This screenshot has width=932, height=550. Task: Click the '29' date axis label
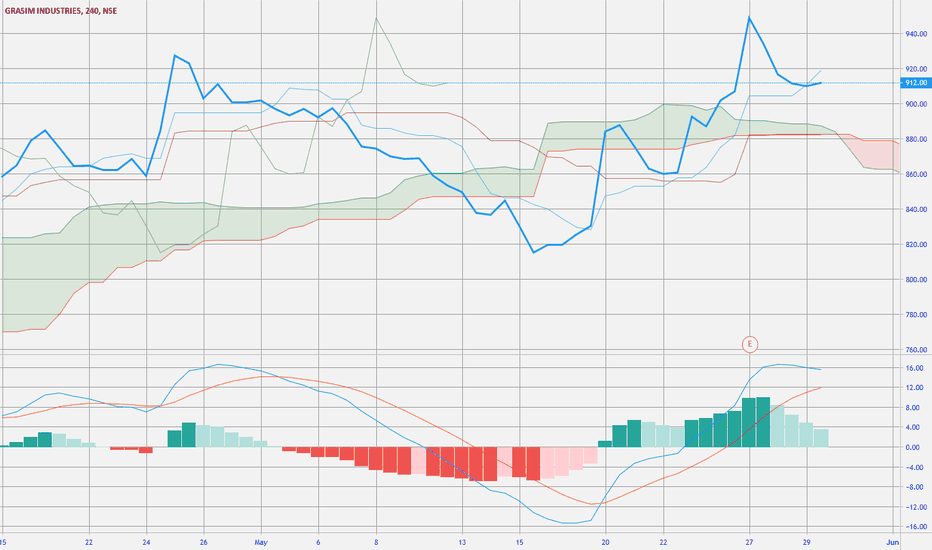(807, 542)
